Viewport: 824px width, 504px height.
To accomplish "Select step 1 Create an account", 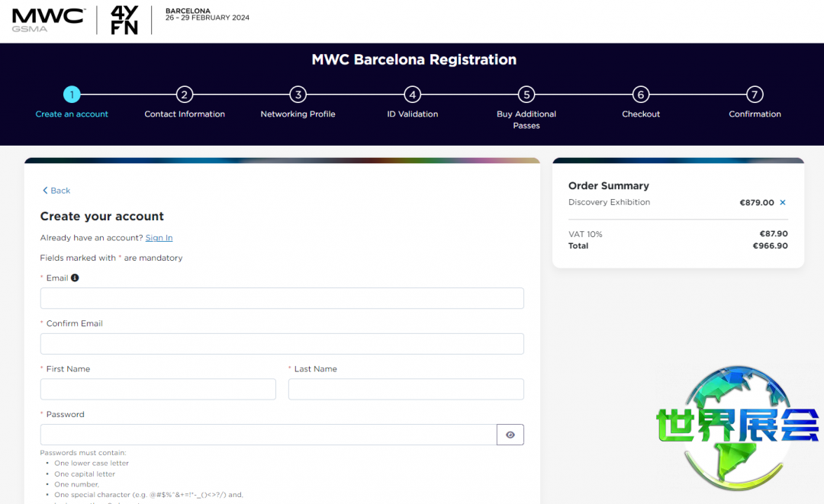I will pos(72,95).
